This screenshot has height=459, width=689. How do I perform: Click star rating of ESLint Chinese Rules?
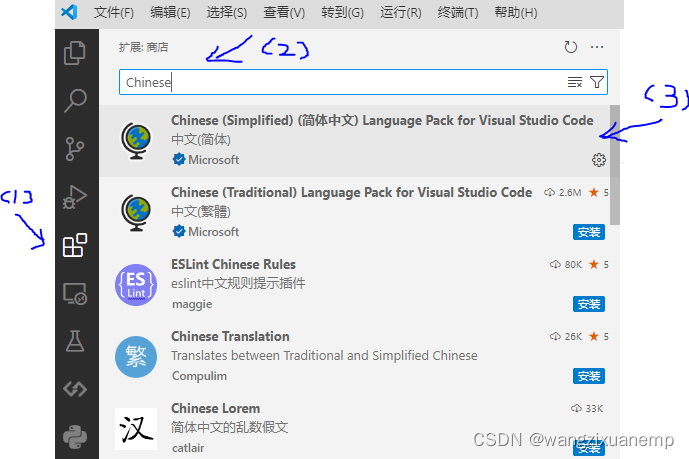tap(599, 264)
